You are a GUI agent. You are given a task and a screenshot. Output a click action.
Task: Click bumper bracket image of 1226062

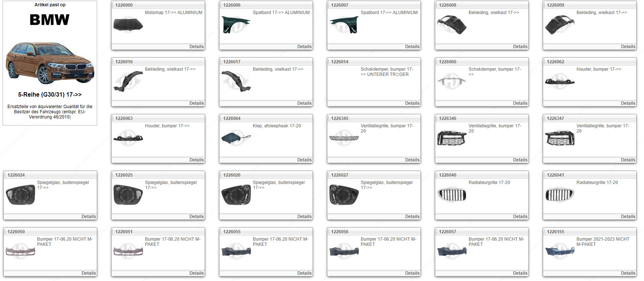coord(560,81)
